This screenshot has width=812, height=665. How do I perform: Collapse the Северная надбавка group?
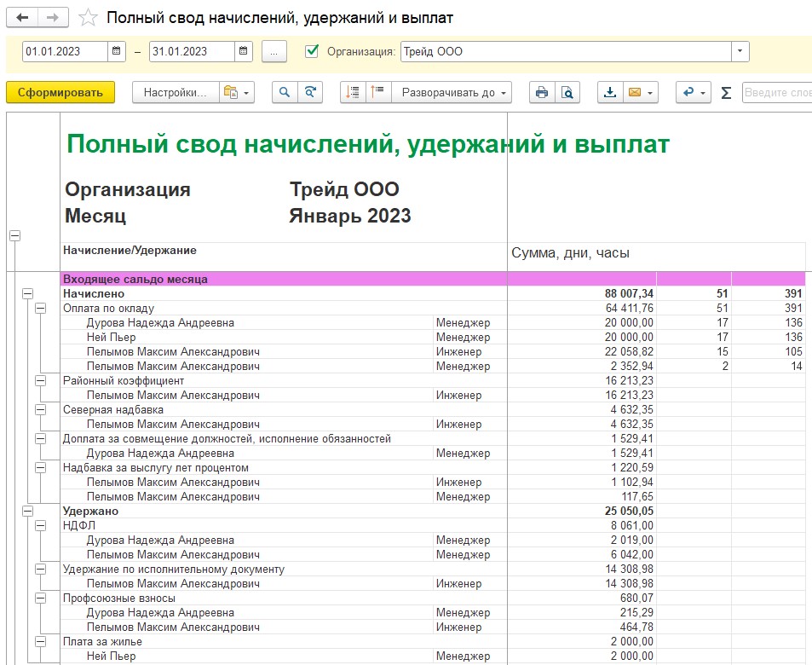(40, 410)
